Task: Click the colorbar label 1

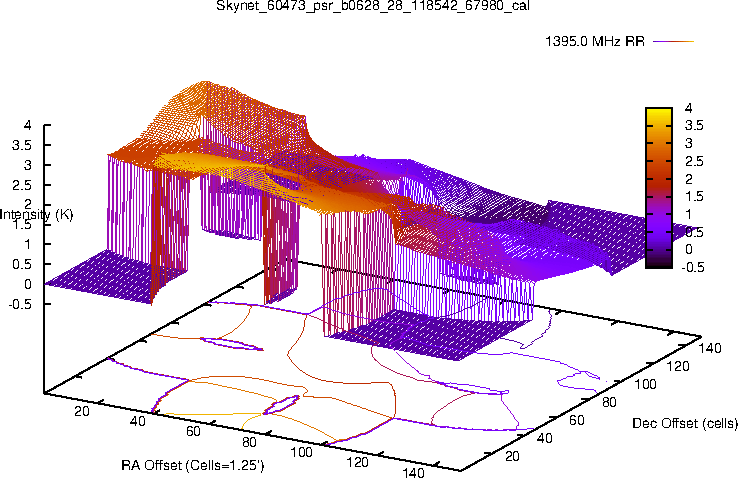Action: [689, 214]
